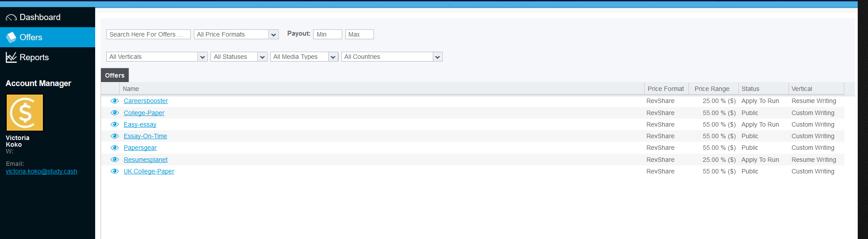Sort by the Status column header

(763, 89)
